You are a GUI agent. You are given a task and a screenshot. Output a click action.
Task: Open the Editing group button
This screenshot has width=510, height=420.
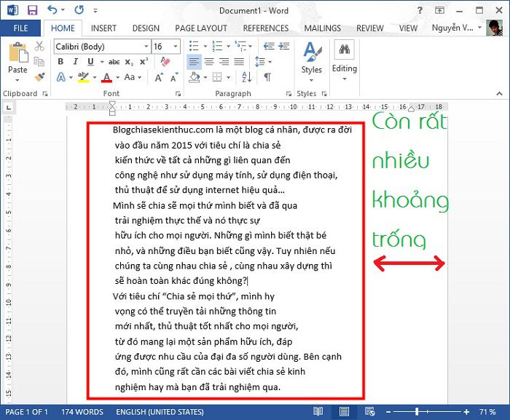345,61
